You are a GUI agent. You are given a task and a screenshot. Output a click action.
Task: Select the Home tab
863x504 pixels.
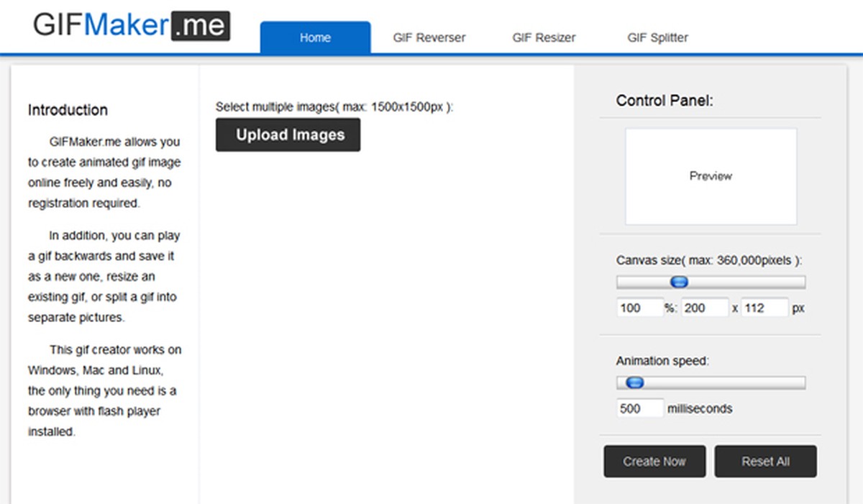(315, 37)
